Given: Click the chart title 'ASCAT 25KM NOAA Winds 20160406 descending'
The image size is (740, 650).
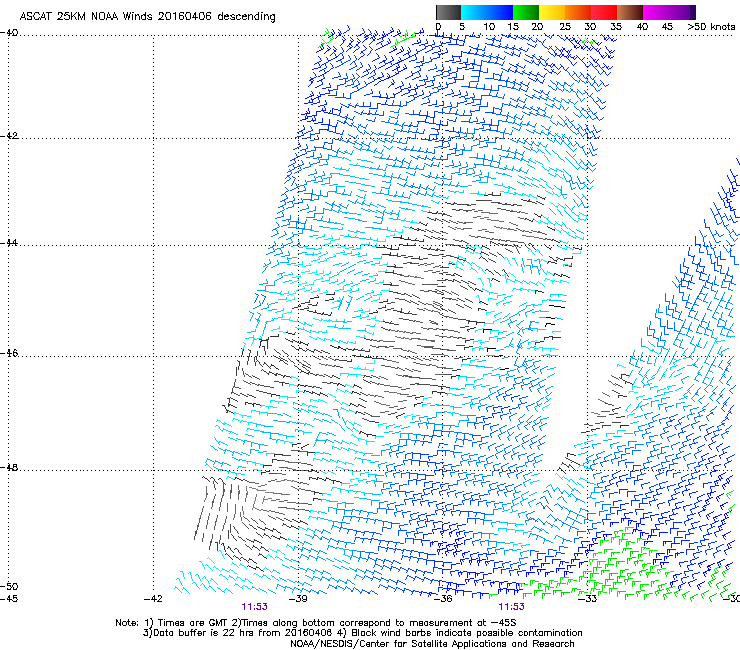Looking at the screenshot, I should point(147,16).
